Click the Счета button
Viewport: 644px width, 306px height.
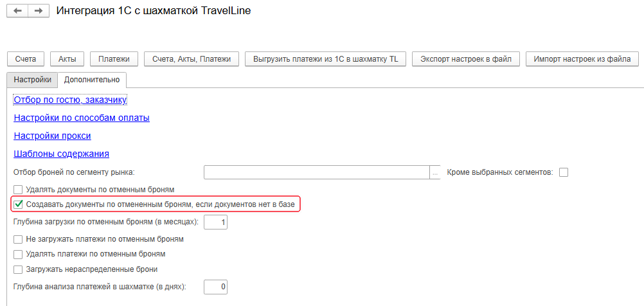(26, 59)
